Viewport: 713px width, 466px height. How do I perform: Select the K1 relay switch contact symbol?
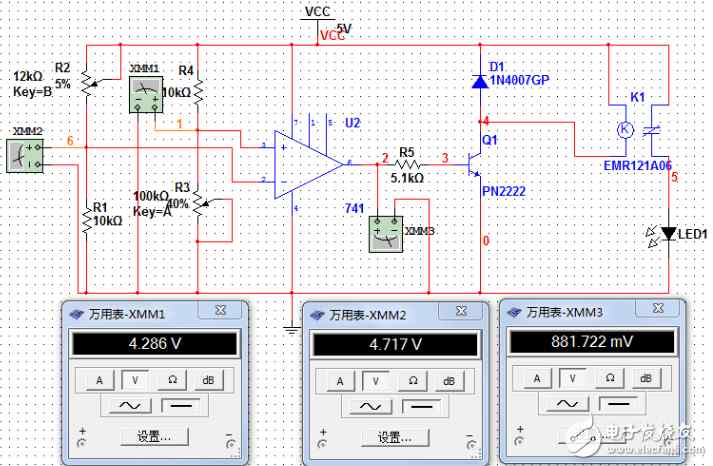point(652,131)
